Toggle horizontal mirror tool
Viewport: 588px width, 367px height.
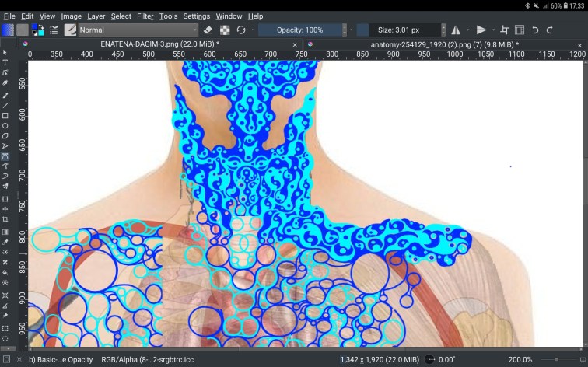tap(456, 30)
